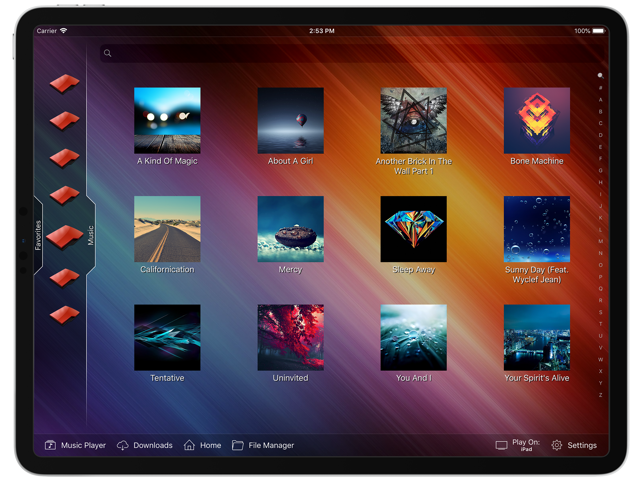Viewport: 643px width, 482px height.
Task: Select the Music sidebar tab
Action: (x=91, y=235)
